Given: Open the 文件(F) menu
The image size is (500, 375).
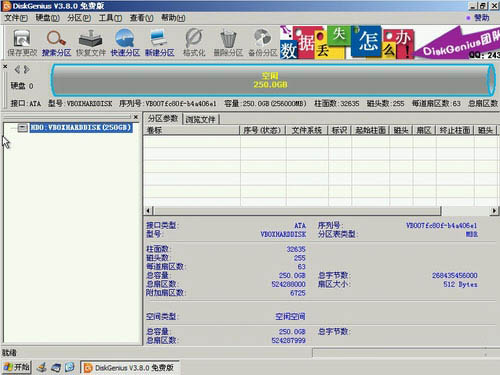Looking at the screenshot, I should tap(16, 18).
